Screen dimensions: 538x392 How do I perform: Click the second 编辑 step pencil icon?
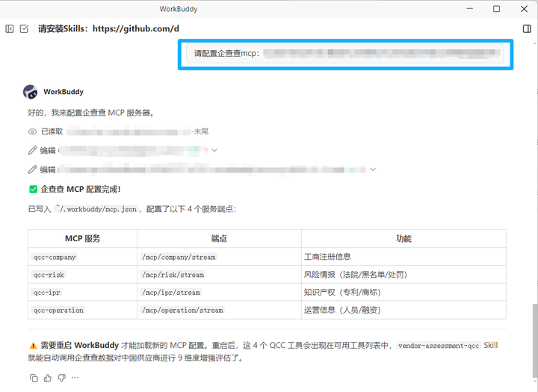tap(32, 169)
